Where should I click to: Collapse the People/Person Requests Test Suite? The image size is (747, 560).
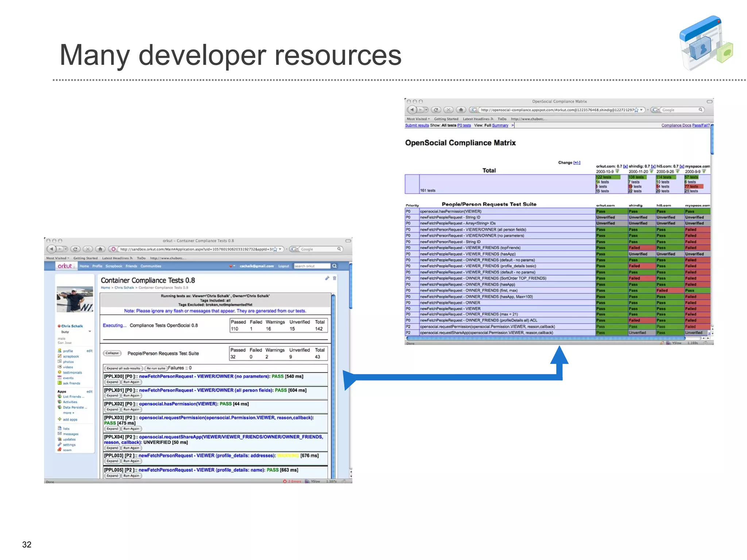pyautogui.click(x=112, y=353)
